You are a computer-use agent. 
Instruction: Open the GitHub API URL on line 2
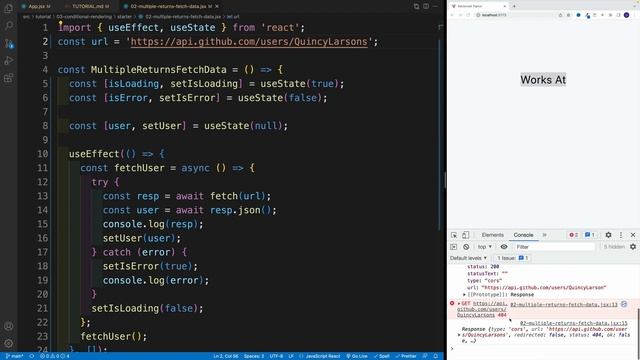(x=249, y=42)
